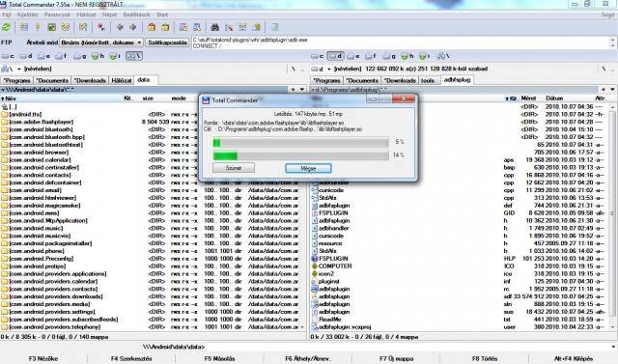Switch to brief file view icon

pos(24,27)
